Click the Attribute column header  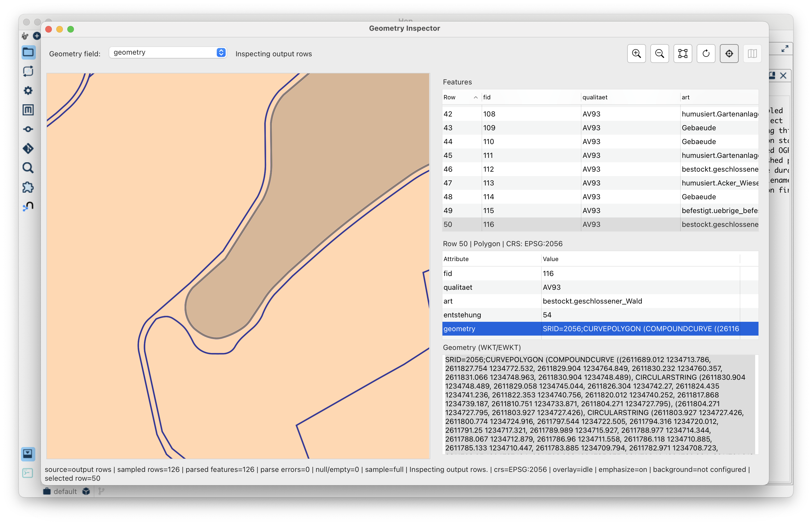[x=491, y=259]
